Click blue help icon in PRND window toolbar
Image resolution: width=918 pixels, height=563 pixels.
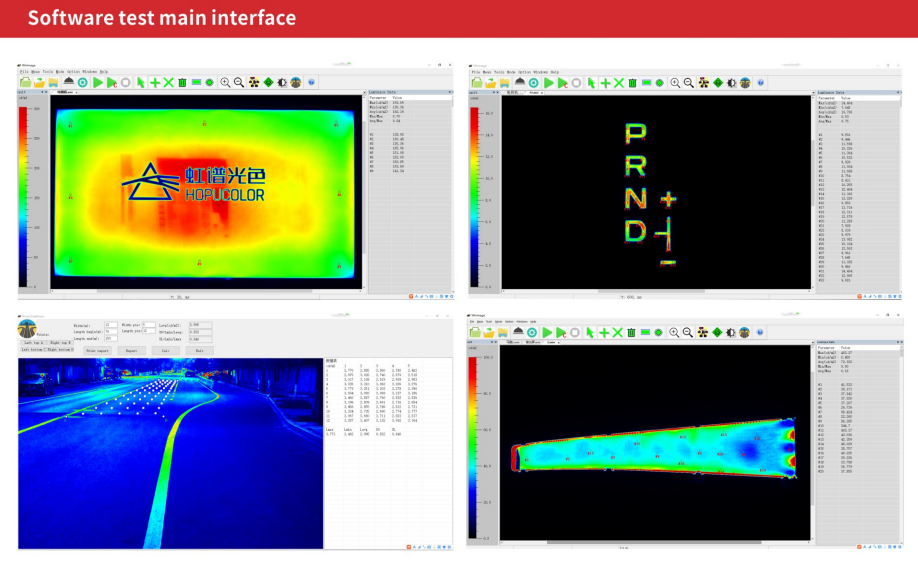click(761, 82)
